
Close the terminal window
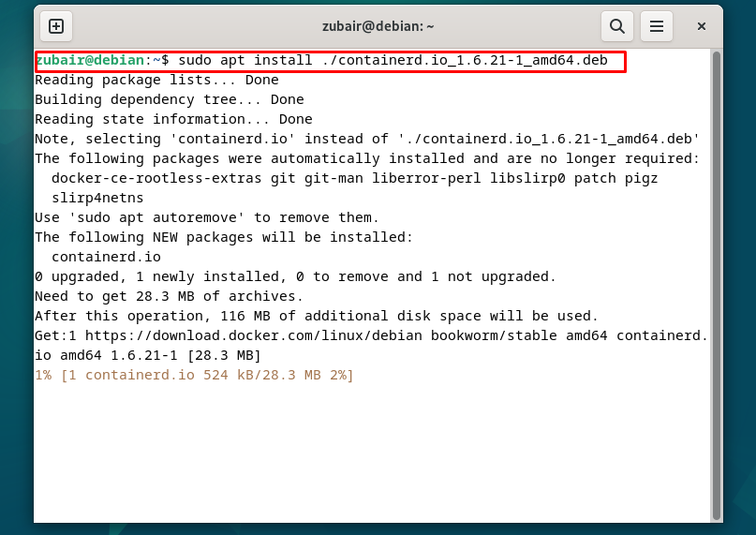702,26
